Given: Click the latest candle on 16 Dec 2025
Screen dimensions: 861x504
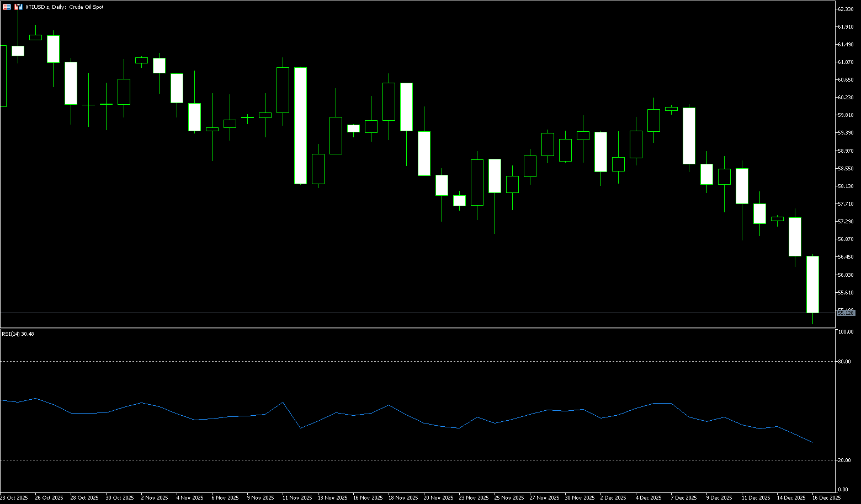Looking at the screenshot, I should click(812, 284).
